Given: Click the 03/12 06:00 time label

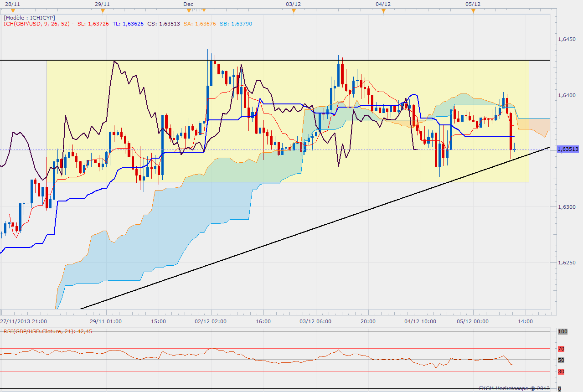Looking at the screenshot, I should click(315, 321).
